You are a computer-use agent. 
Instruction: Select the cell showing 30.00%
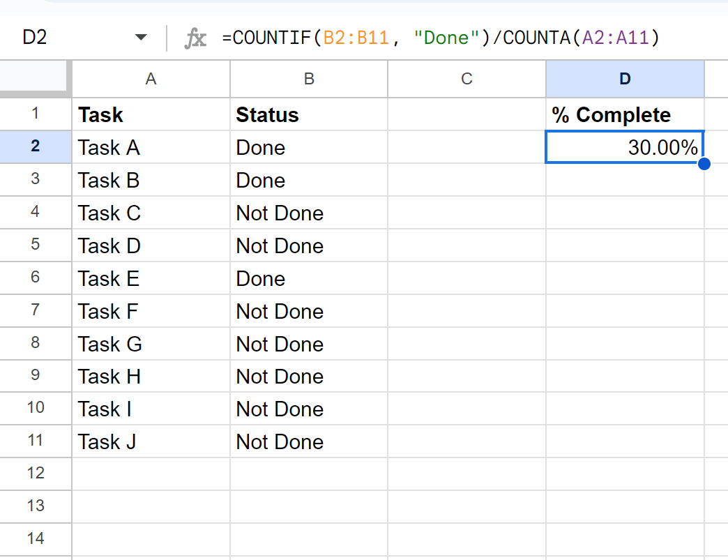click(625, 147)
